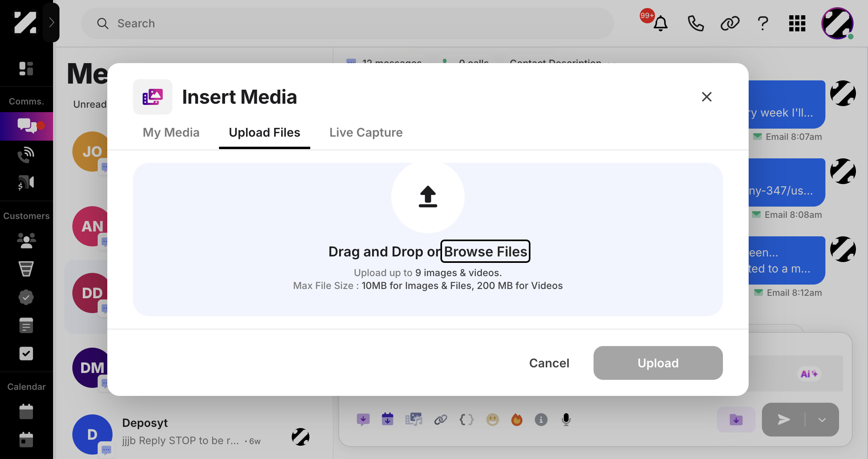Open the first calendar icon in sidebar

(x=26, y=412)
